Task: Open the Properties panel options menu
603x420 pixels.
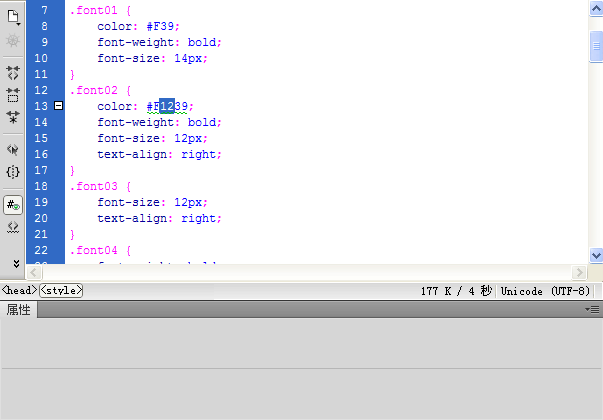Action: (592, 310)
